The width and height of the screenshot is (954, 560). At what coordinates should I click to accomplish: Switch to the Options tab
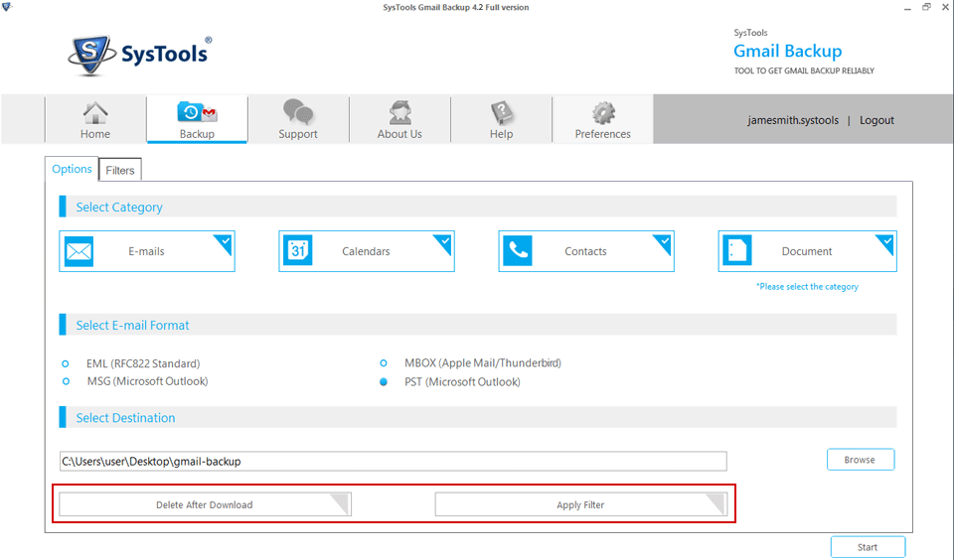point(72,169)
